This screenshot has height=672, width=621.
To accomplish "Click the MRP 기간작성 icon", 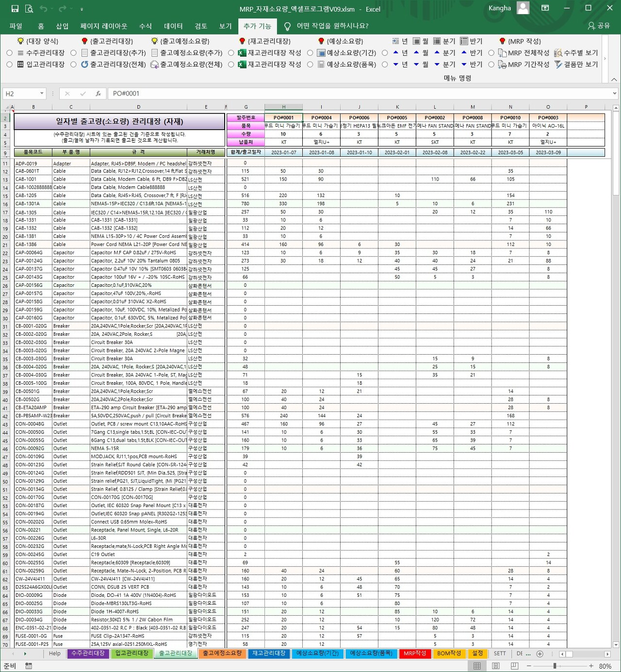I will coord(502,64).
